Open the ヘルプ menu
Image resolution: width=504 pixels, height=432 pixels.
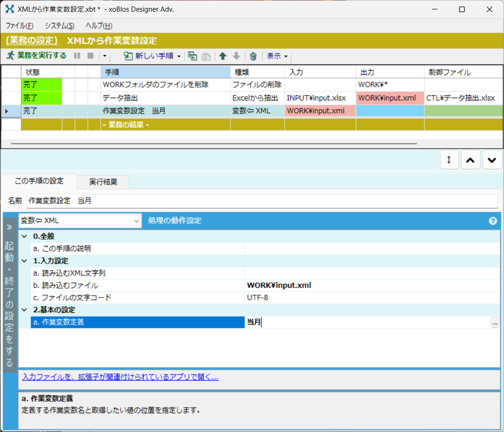pyautogui.click(x=99, y=26)
